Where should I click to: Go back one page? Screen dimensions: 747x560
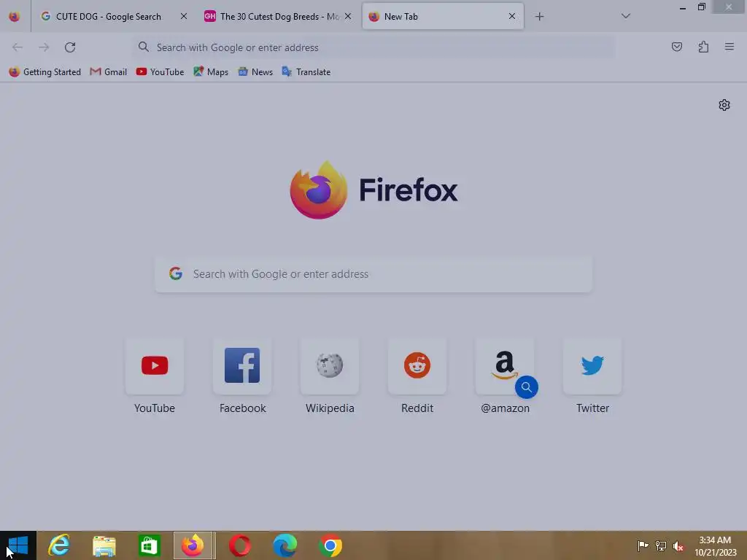pyautogui.click(x=18, y=47)
